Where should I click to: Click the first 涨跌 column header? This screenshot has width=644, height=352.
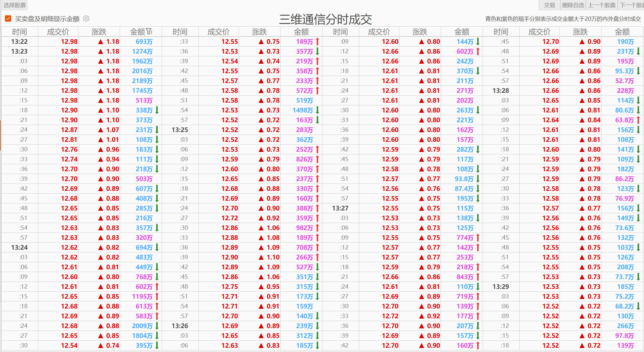[x=99, y=32]
